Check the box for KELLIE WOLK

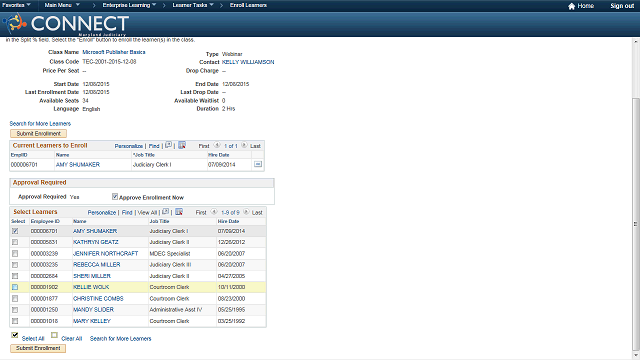pyautogui.click(x=15, y=287)
